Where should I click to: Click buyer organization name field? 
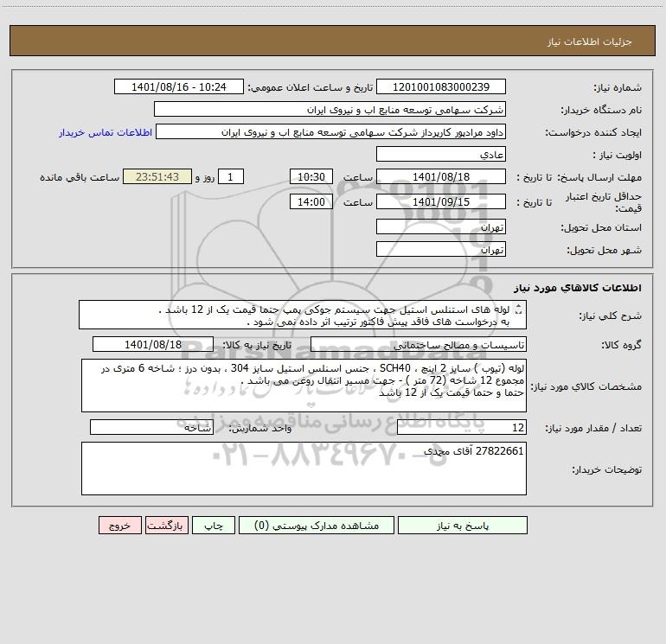330,109
